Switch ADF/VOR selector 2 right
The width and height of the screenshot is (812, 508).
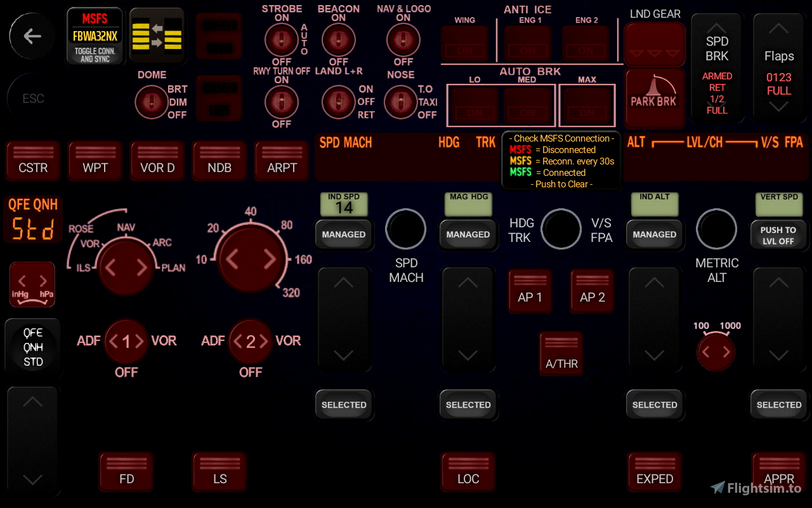point(263,342)
